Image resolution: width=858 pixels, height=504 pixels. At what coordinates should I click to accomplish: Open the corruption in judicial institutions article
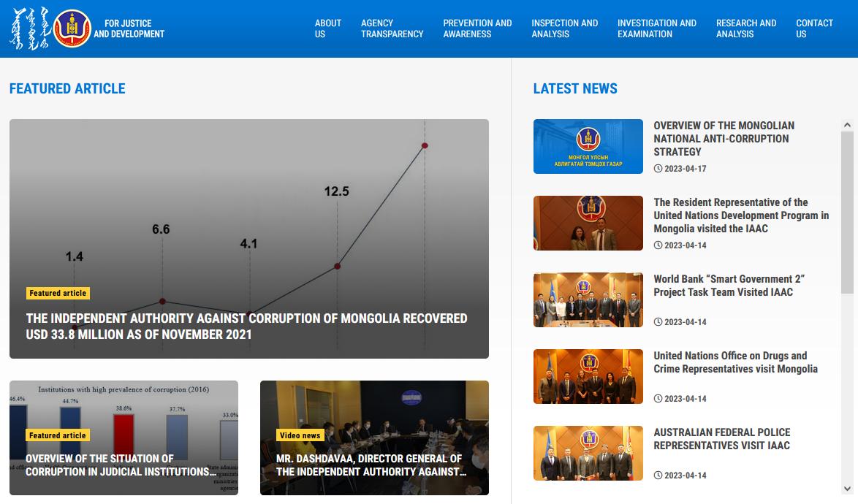[121, 465]
